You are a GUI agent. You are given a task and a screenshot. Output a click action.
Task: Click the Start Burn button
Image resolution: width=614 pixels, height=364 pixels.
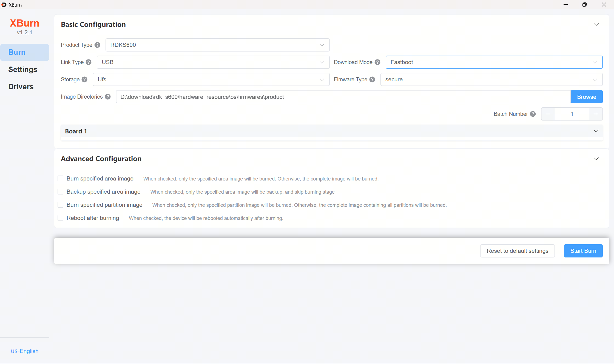tap(583, 251)
